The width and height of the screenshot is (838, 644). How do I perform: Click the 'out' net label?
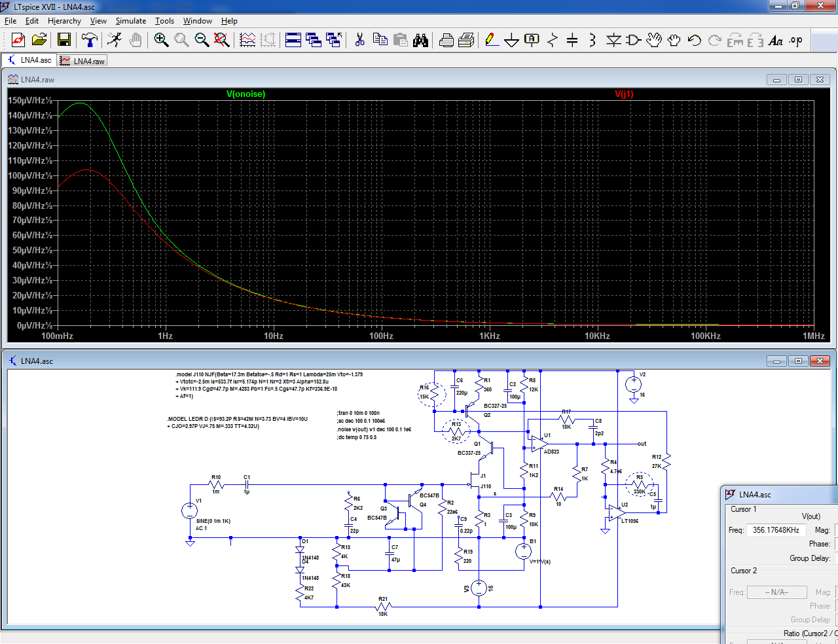click(x=642, y=444)
